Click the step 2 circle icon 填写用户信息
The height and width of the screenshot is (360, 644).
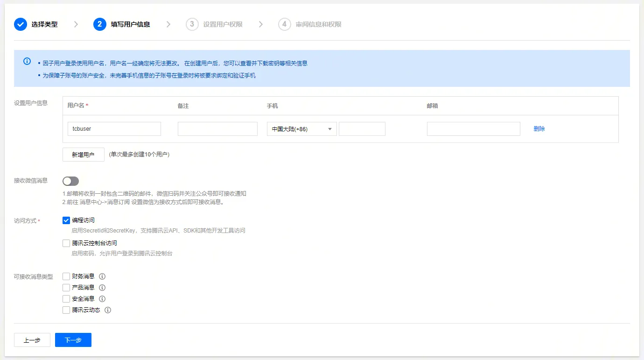[100, 24]
